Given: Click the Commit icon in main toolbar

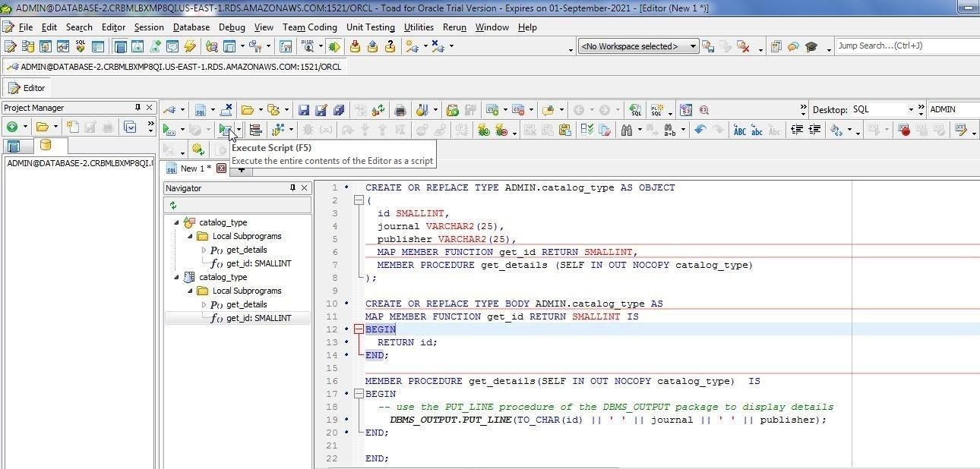Looking at the screenshot, I should [x=355, y=46].
